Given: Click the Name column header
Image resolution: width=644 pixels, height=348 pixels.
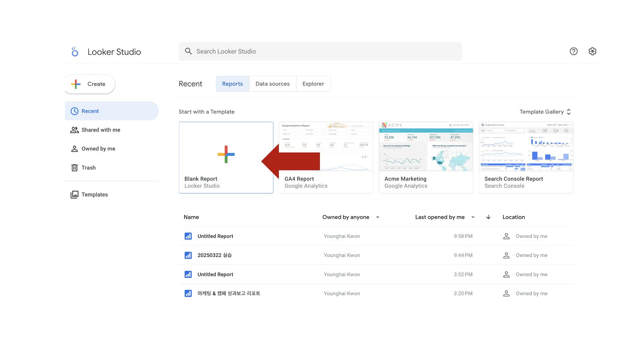Looking at the screenshot, I should 191,217.
